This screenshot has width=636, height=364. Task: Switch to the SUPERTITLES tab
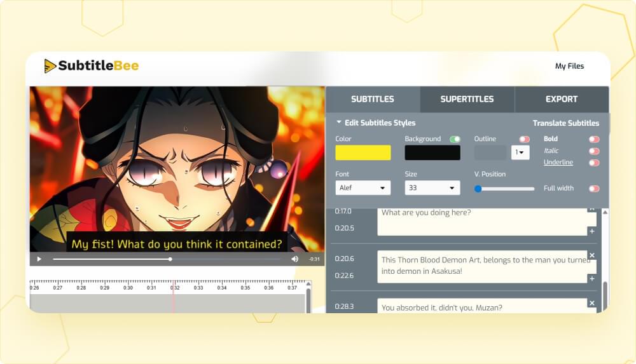point(467,99)
